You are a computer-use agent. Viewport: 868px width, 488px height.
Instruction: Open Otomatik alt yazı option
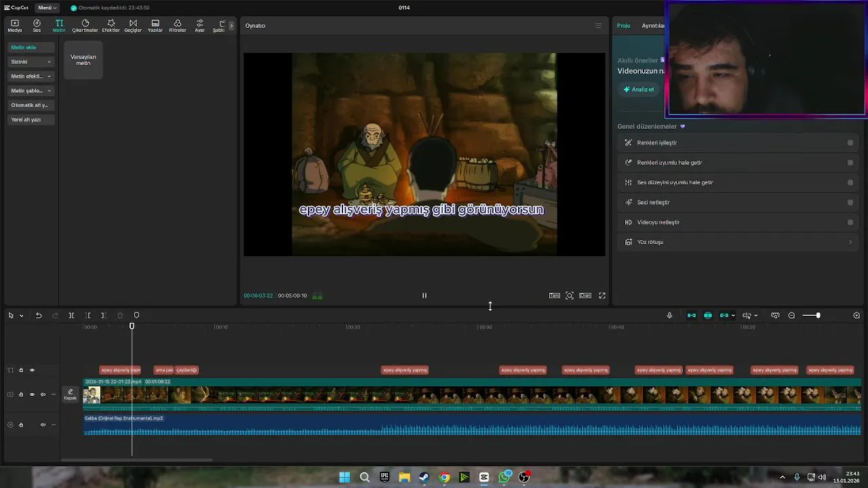(31, 105)
